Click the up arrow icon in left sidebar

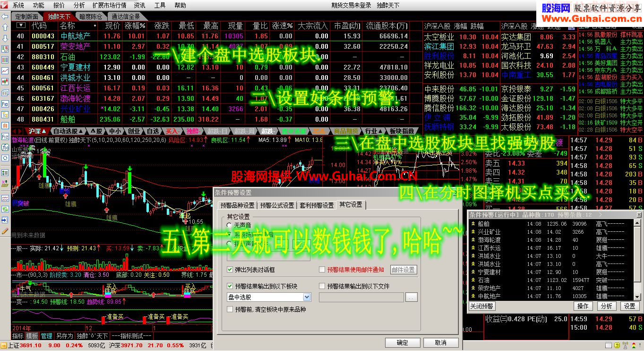pyautogui.click(x=5, y=27)
